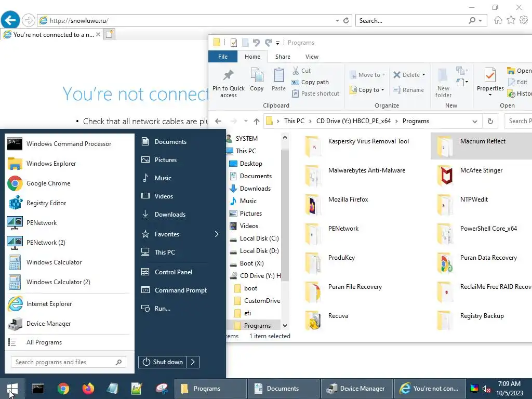Expand the Delete dropdown arrow

pyautogui.click(x=424, y=75)
